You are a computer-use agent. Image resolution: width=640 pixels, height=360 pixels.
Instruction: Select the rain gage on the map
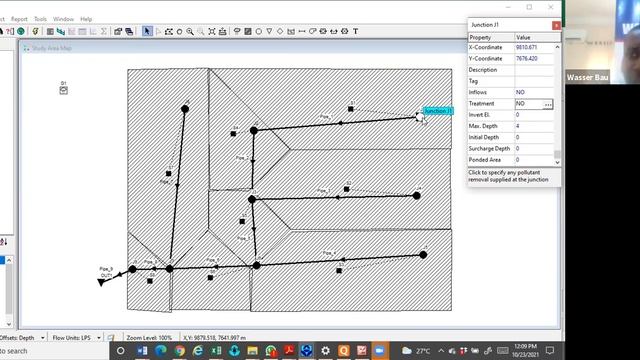[64, 91]
